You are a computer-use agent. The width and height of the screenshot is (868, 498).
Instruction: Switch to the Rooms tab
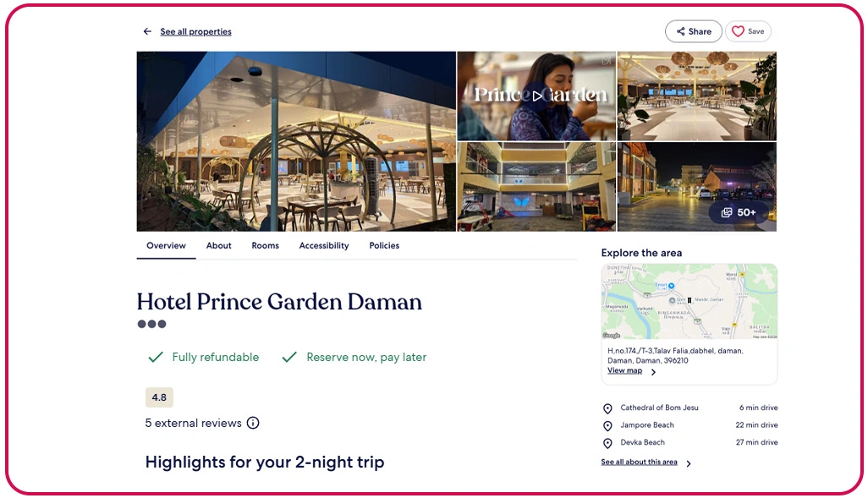265,246
